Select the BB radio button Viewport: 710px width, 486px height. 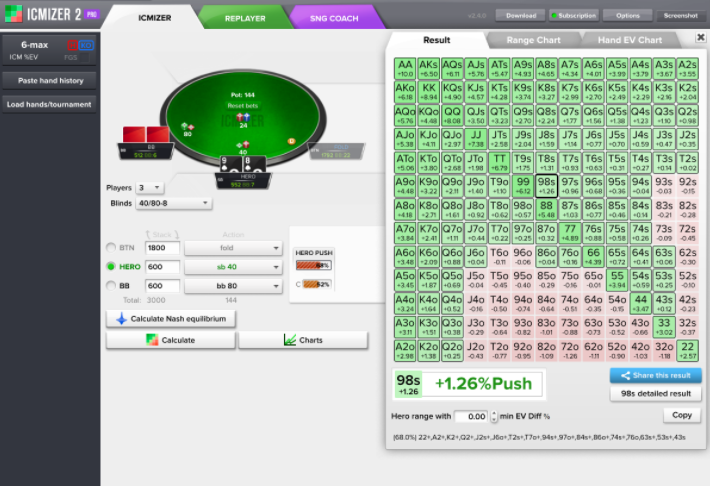(x=111, y=285)
